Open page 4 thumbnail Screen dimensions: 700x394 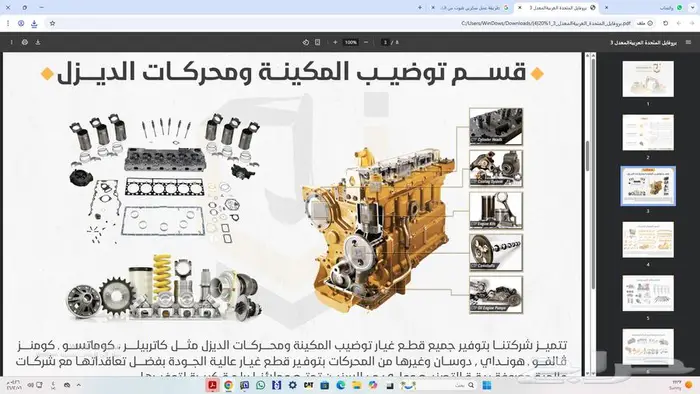(648, 240)
